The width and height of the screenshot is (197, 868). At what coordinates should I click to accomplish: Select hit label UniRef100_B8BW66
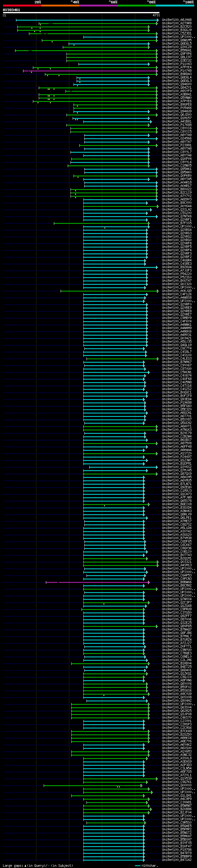click(177, 582)
